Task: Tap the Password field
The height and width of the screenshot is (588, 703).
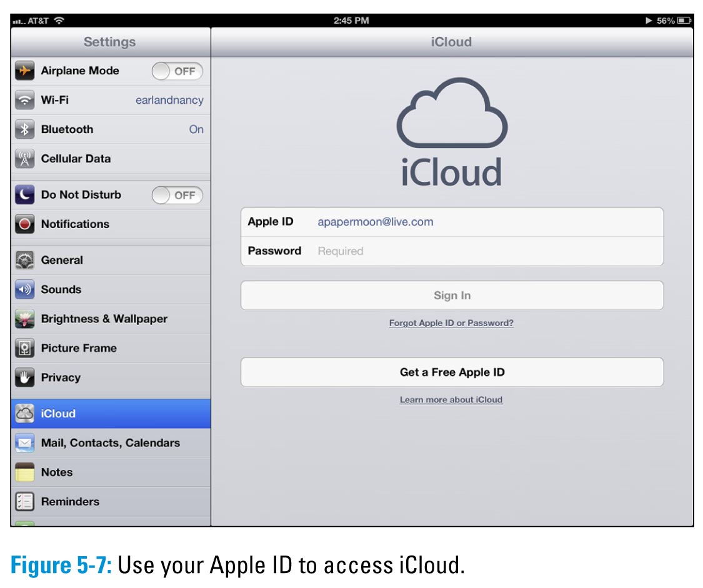Action: 452,251
